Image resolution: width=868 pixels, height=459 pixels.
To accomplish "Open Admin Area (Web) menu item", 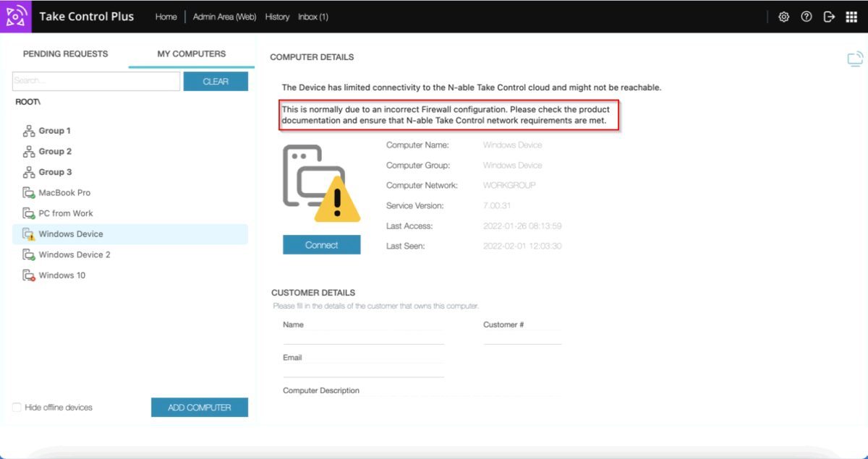I will [224, 17].
